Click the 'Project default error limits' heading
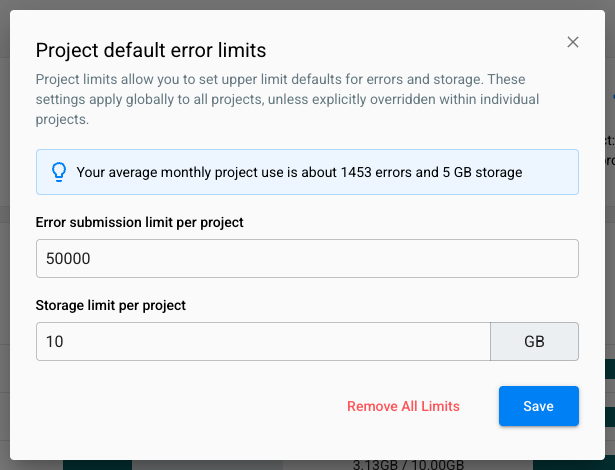Screen dimensions: 615x470 coord(151,50)
